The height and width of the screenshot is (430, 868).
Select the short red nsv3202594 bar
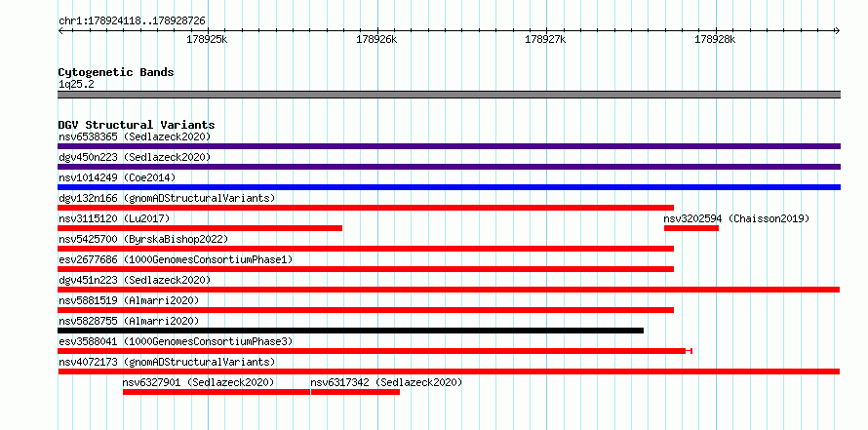tap(691, 228)
